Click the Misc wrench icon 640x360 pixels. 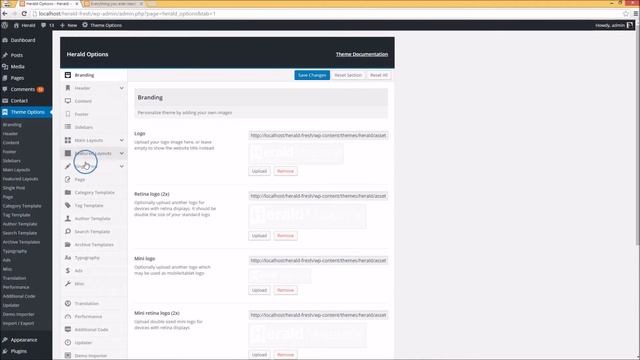click(68, 284)
